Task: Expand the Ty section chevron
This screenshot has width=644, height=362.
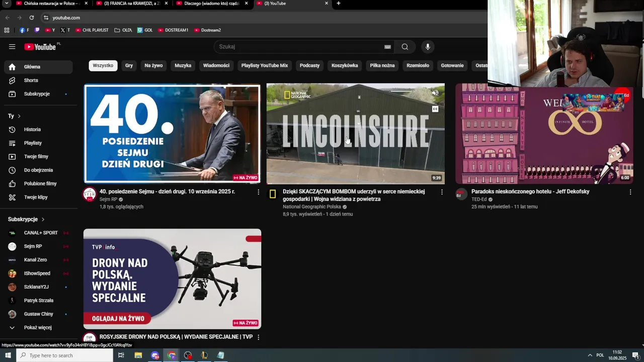Action: click(19, 116)
